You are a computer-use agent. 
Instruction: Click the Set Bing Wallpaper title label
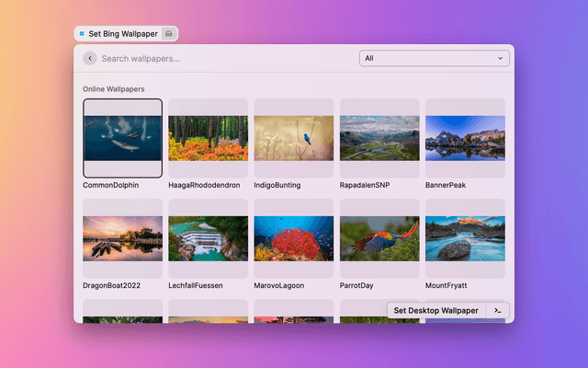click(122, 33)
